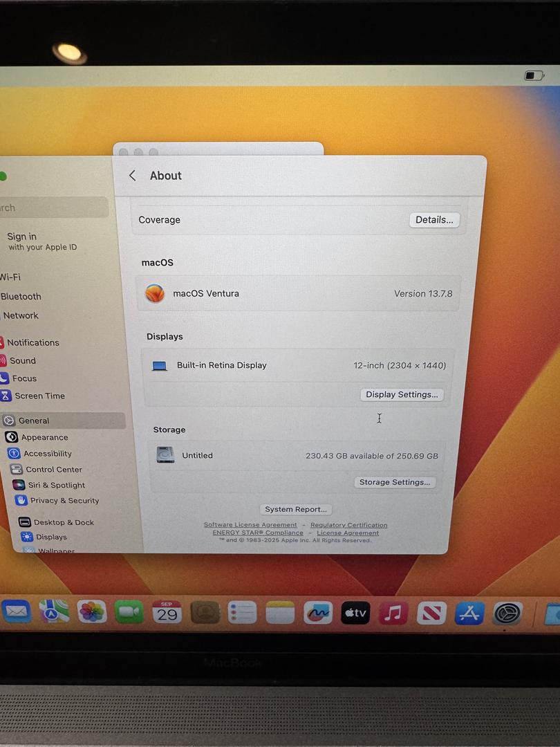Image resolution: width=560 pixels, height=747 pixels.
Task: Go back using the About chevron
Action: [133, 176]
